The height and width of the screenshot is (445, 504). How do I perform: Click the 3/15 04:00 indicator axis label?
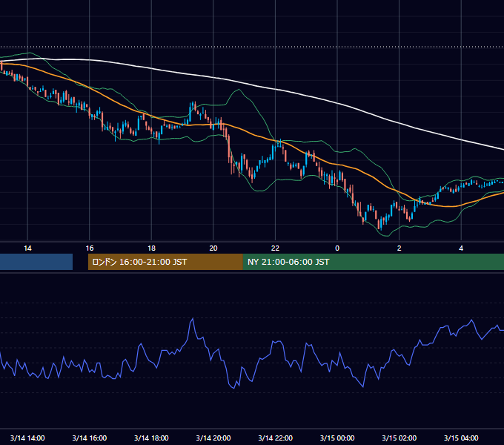[461, 438]
